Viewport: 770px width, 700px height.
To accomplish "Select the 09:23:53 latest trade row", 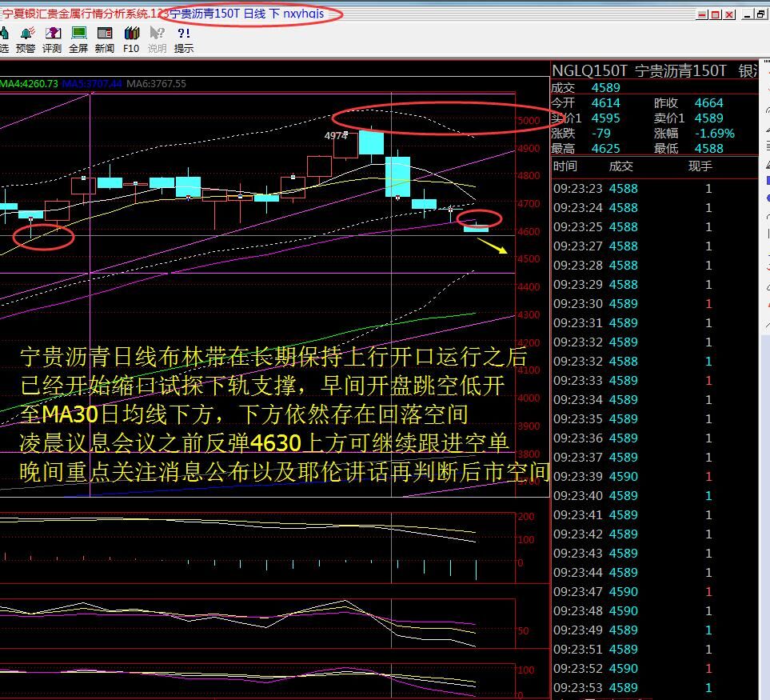I will [x=632, y=688].
